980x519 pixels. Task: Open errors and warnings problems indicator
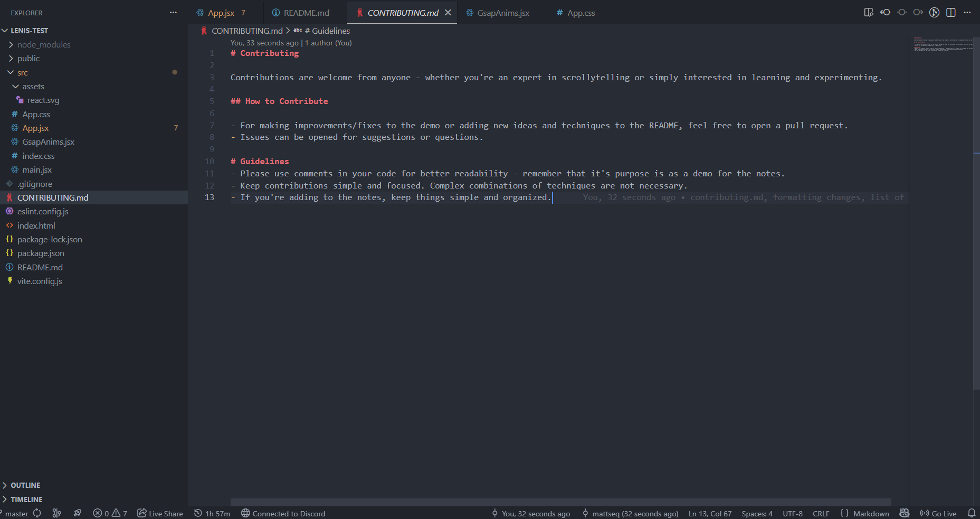point(110,513)
